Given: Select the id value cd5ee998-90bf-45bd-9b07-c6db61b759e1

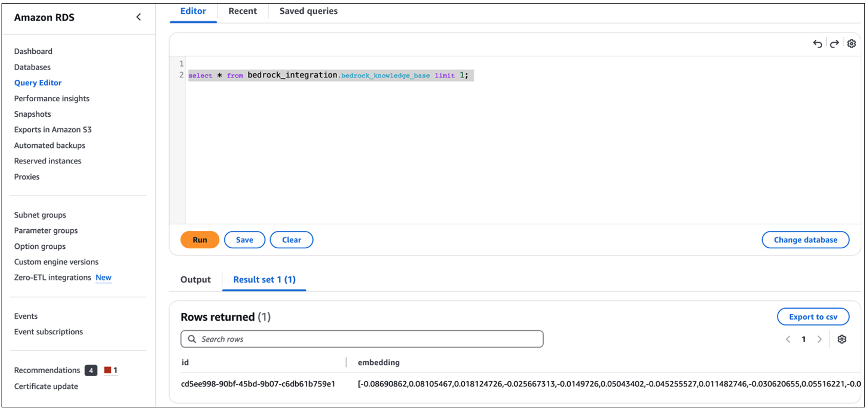Looking at the screenshot, I should coord(258,384).
